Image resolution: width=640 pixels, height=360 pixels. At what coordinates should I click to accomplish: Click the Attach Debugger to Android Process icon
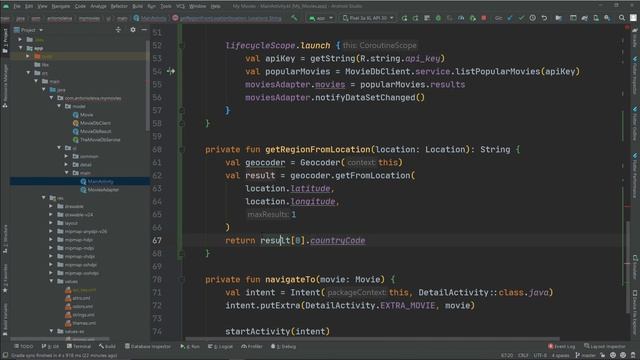[473, 18]
